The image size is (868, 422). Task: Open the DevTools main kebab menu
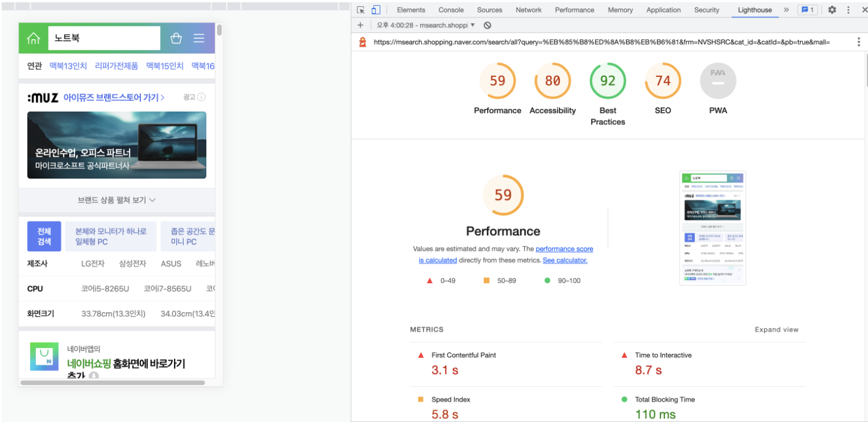click(x=848, y=10)
